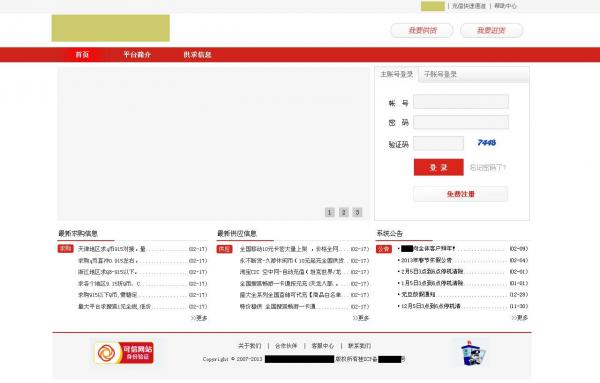Open the 浙江地区 purchase request entry
This screenshot has width=600, height=383.
[x=108, y=272]
